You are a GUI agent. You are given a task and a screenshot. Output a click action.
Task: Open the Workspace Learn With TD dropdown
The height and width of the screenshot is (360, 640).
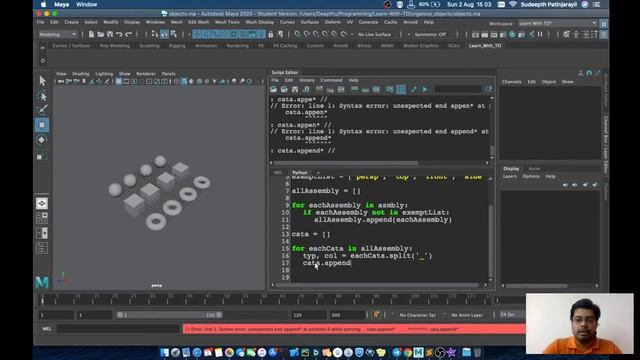tap(558, 24)
